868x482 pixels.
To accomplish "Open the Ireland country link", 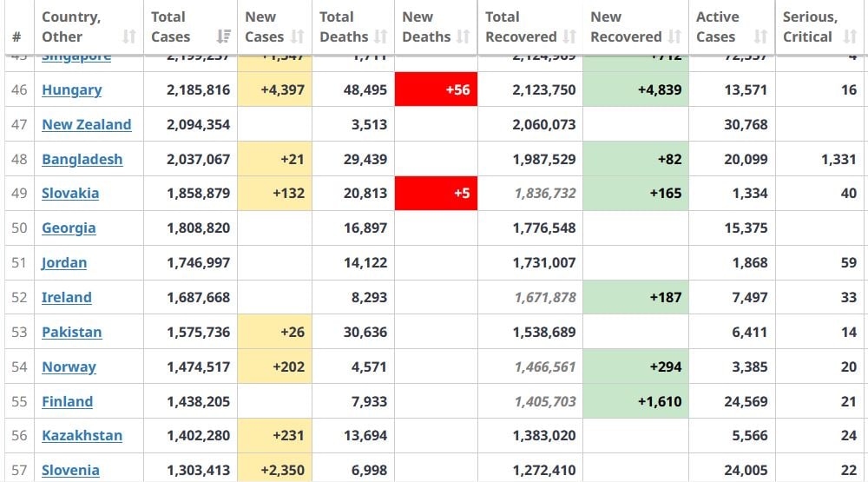I will 67,298.
